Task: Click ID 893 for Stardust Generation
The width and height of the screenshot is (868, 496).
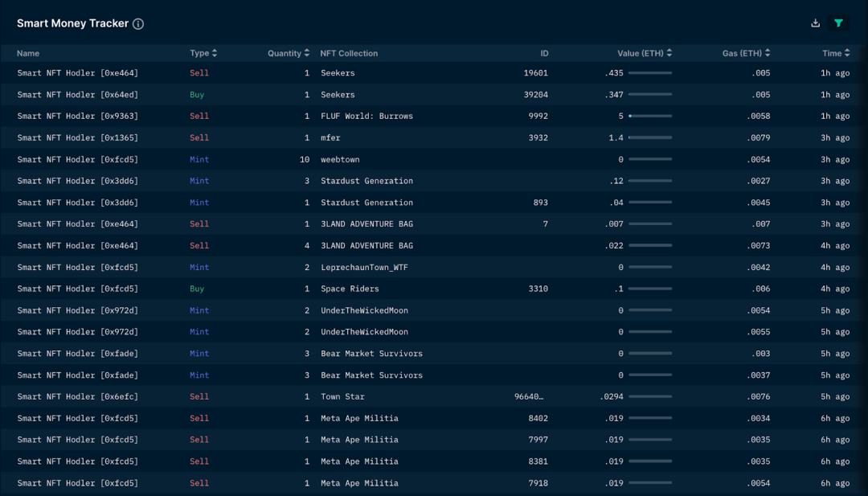Action: [541, 203]
